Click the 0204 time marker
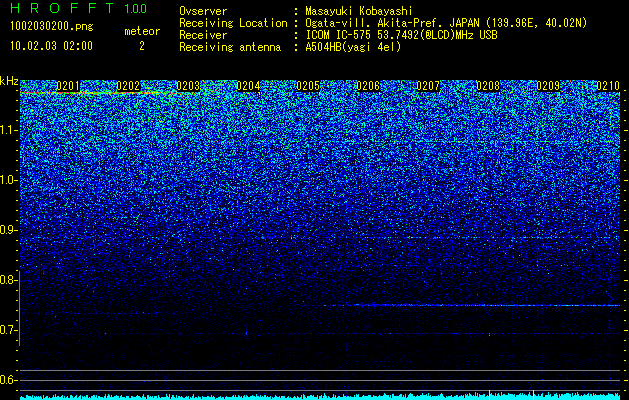Screen dimensions: 629x400 tap(248, 86)
